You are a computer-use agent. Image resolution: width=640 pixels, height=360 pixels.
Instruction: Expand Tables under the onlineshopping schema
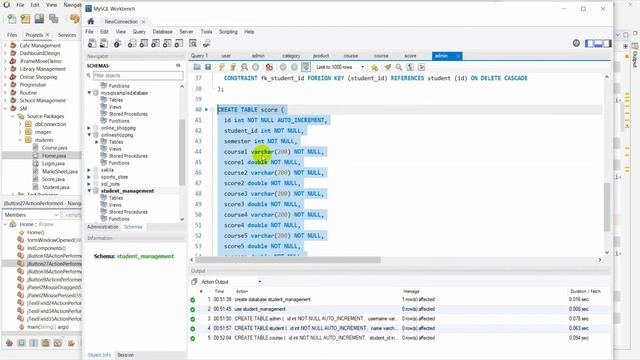[97, 142]
